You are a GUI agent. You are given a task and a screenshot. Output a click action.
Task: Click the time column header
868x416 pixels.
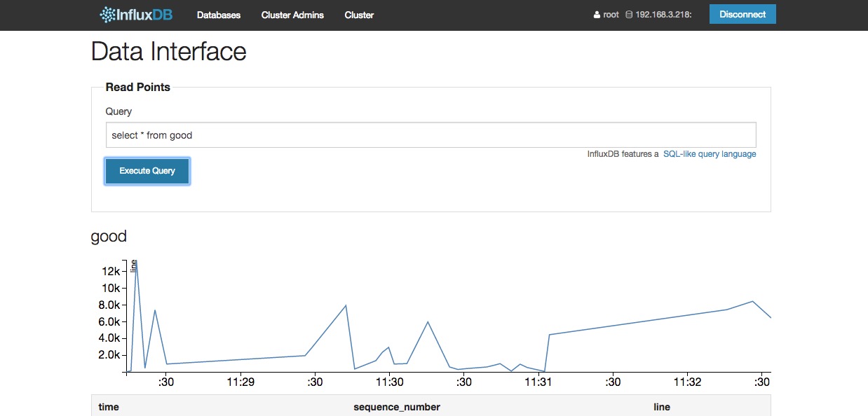click(109, 407)
